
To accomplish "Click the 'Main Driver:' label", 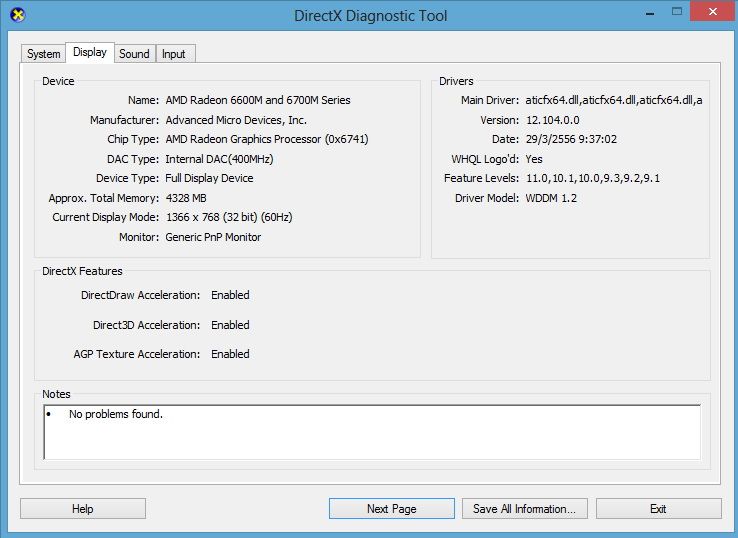I will pyautogui.click(x=489, y=100).
